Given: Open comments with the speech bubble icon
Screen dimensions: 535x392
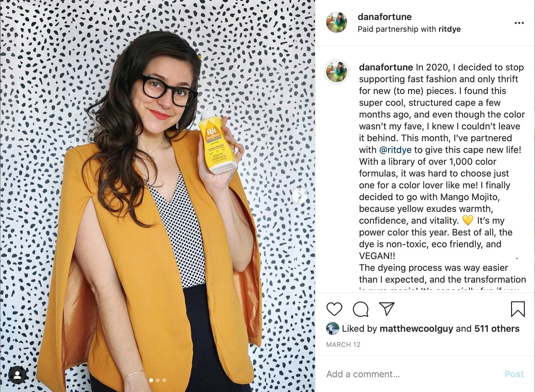Looking at the screenshot, I should click(361, 309).
